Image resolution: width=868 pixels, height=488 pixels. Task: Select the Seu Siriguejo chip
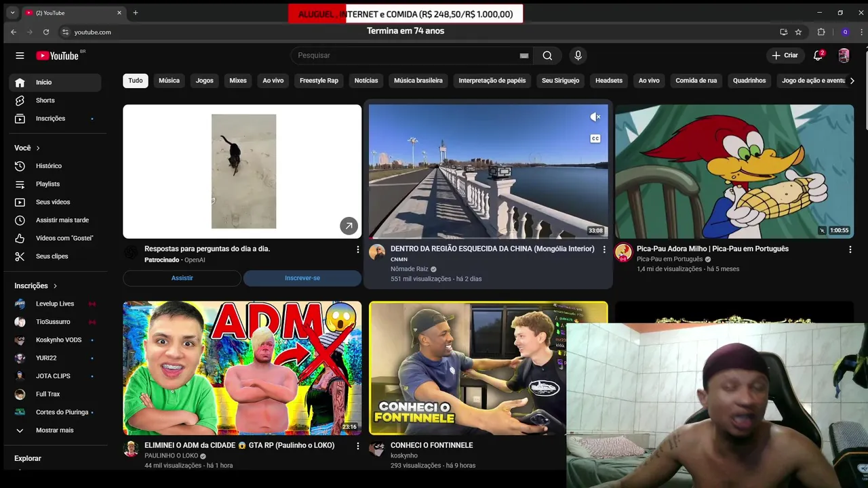pos(561,81)
